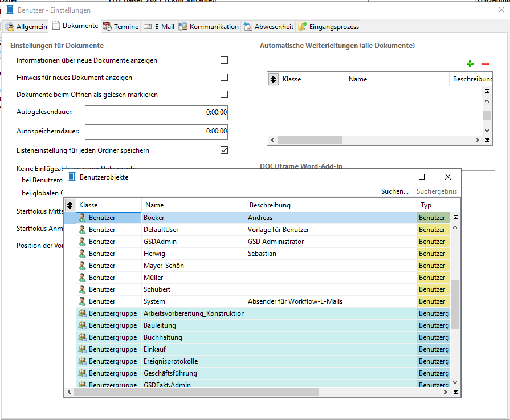Click group icon in the Bauleitung row
The image size is (510, 420).
coord(83,325)
